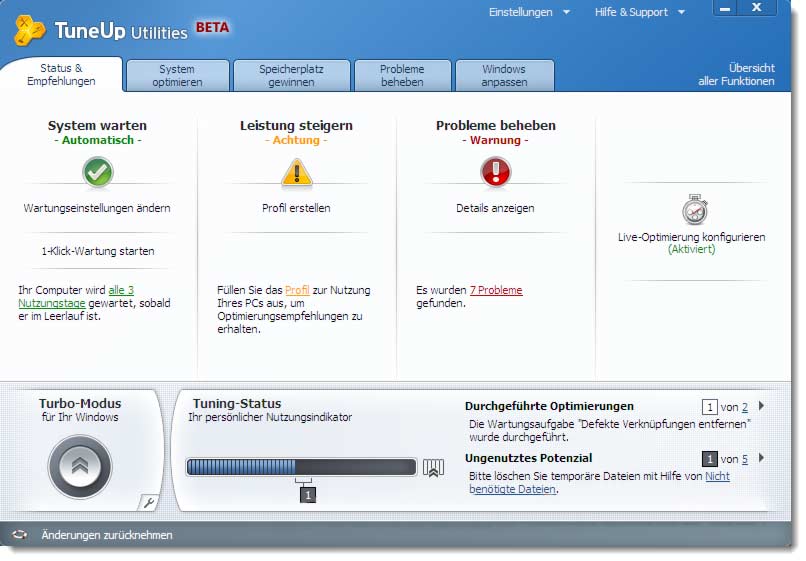The width and height of the screenshot is (806, 561).
Task: Show next Ungenutztes Potenzial entry arrow
Action: click(x=761, y=458)
